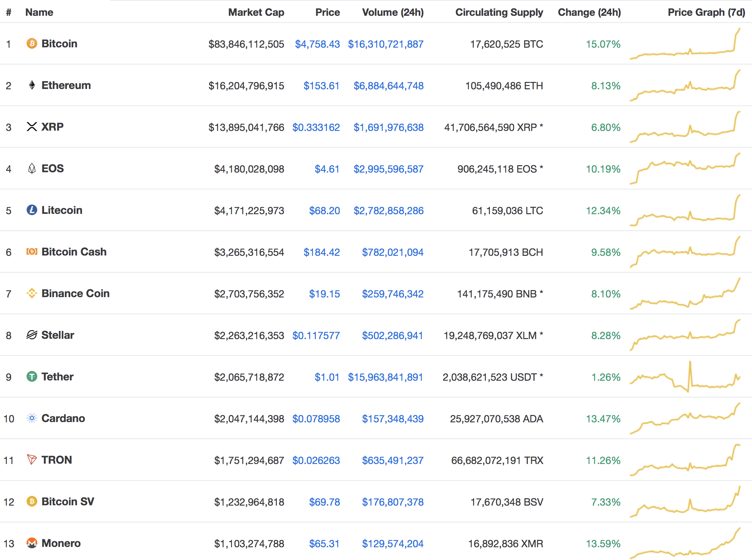The image size is (752, 560).
Task: Click Ethereum price $153.61
Action: [322, 86]
